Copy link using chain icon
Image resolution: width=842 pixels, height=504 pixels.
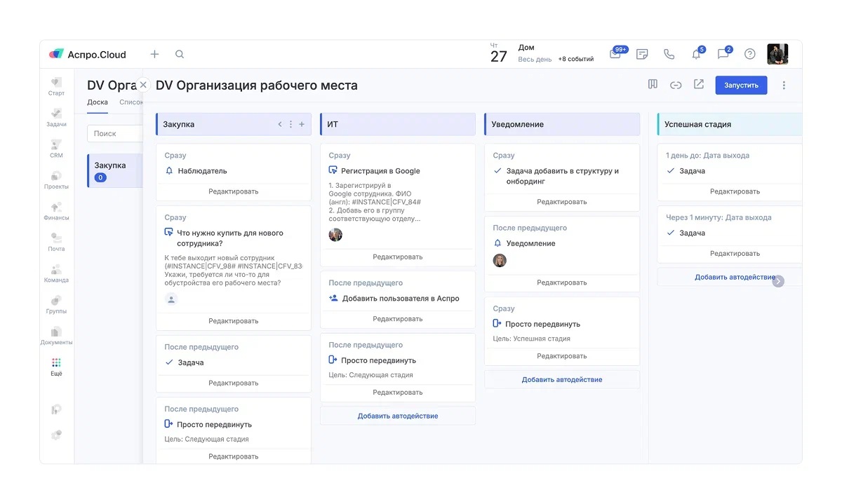tap(676, 85)
